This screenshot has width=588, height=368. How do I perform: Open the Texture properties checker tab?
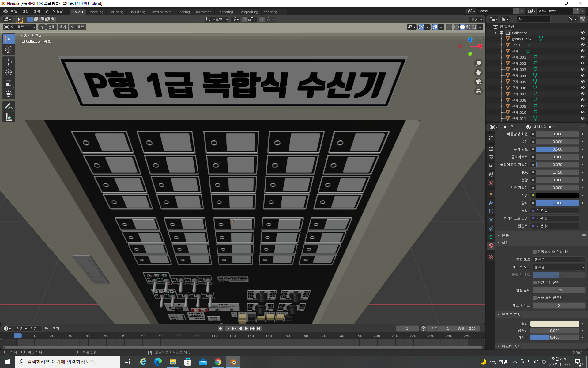pos(491,257)
